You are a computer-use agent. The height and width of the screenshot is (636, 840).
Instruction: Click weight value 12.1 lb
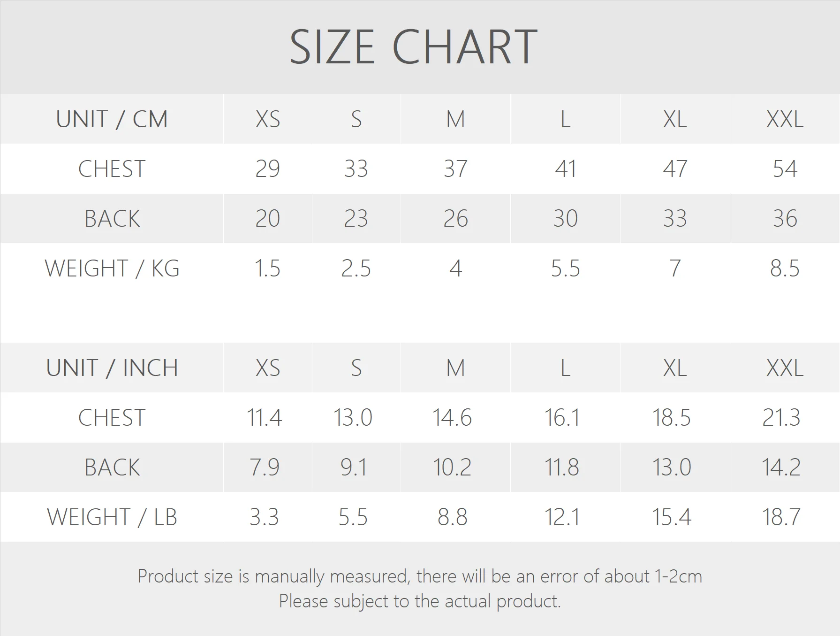[x=562, y=517]
